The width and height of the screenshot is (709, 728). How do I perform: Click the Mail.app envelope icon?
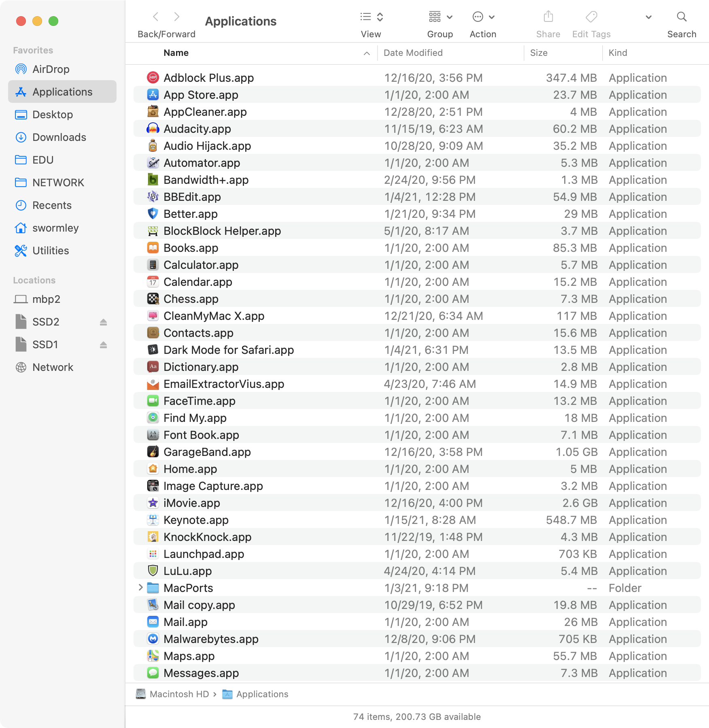153,622
